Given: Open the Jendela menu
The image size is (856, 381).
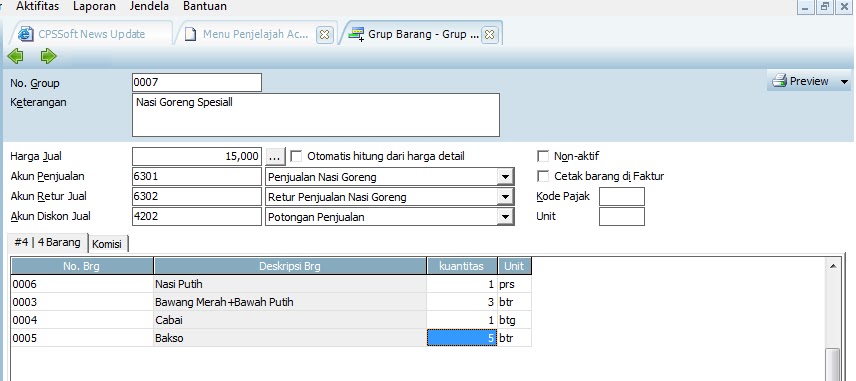Looking at the screenshot, I should coord(150,7).
